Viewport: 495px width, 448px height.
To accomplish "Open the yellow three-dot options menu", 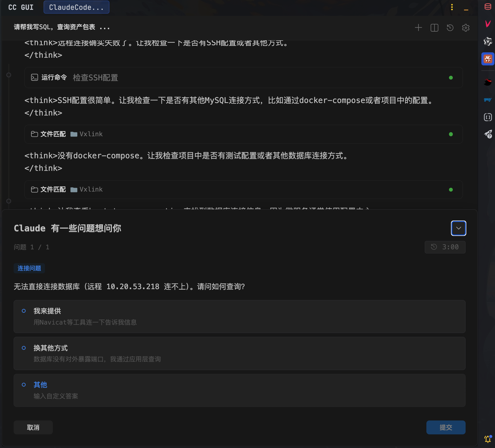I will click(x=452, y=7).
